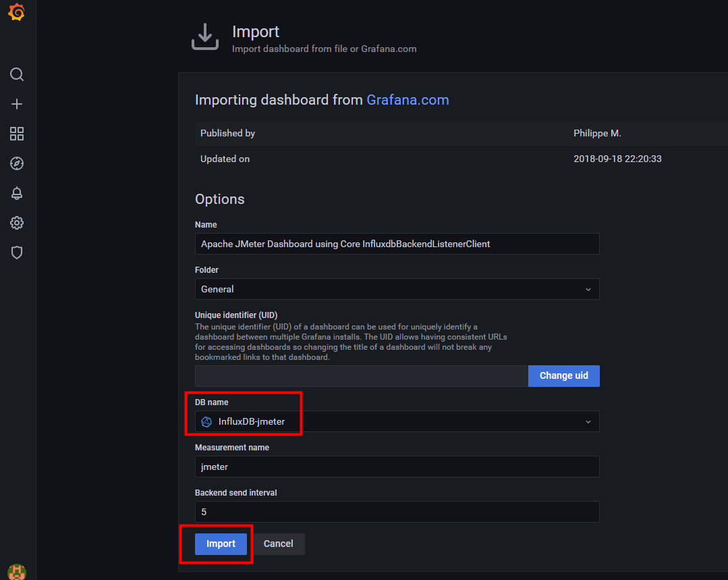Click the Import page title

pos(255,32)
